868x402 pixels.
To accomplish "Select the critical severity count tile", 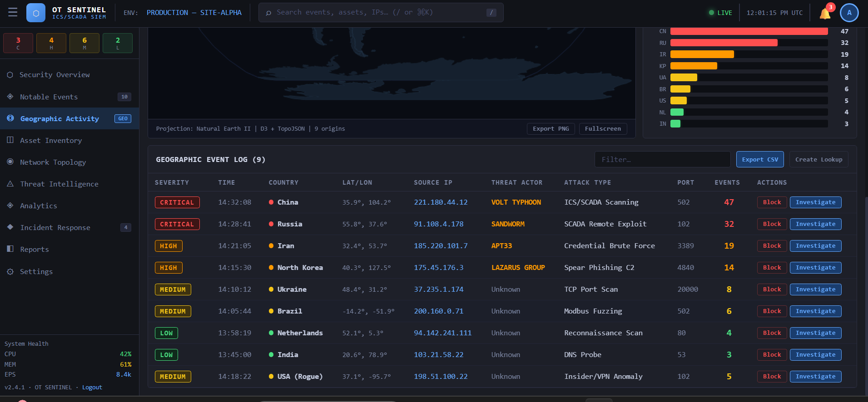I will click(18, 43).
